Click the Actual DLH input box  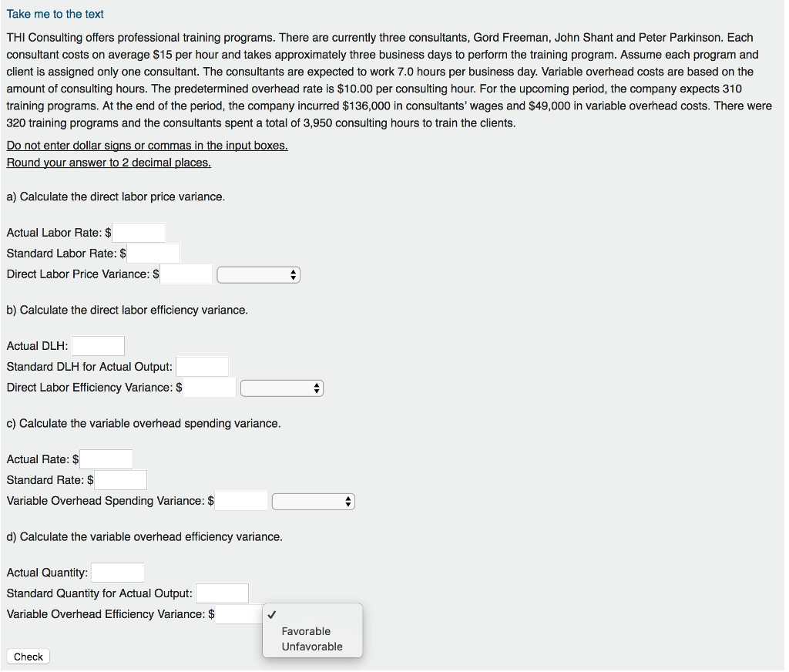click(x=98, y=345)
